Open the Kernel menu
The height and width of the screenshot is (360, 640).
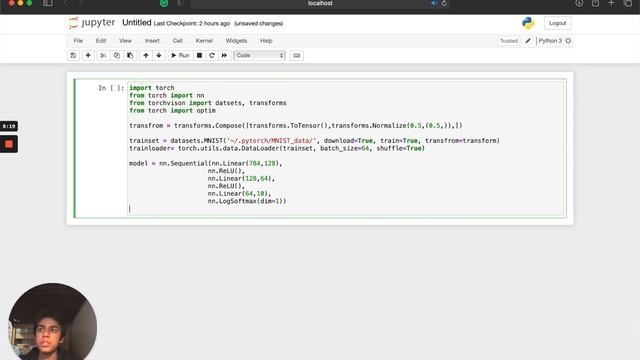point(204,41)
